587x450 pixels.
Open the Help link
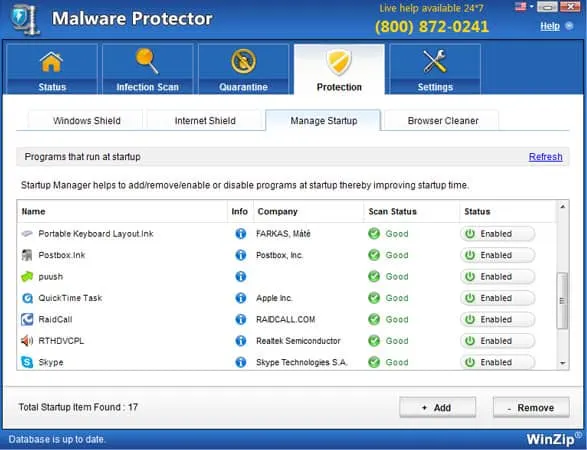coord(550,26)
